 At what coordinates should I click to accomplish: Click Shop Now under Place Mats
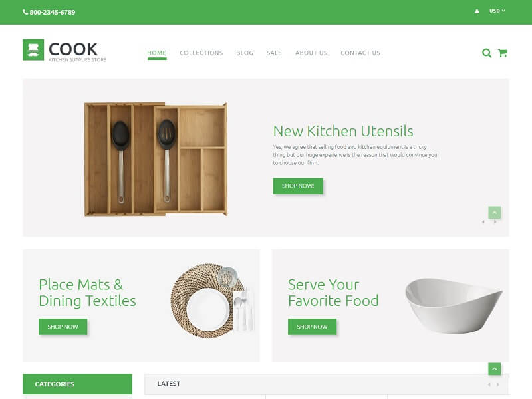click(x=63, y=327)
